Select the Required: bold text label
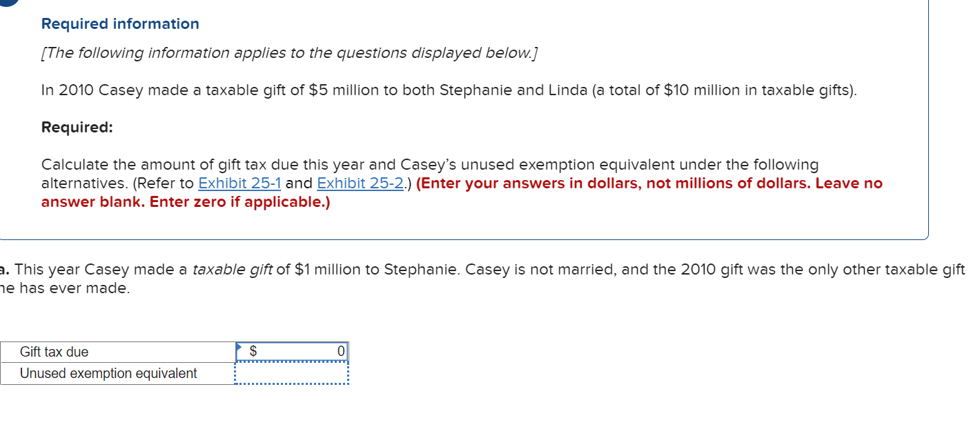This screenshot has width=980, height=427. point(76,127)
